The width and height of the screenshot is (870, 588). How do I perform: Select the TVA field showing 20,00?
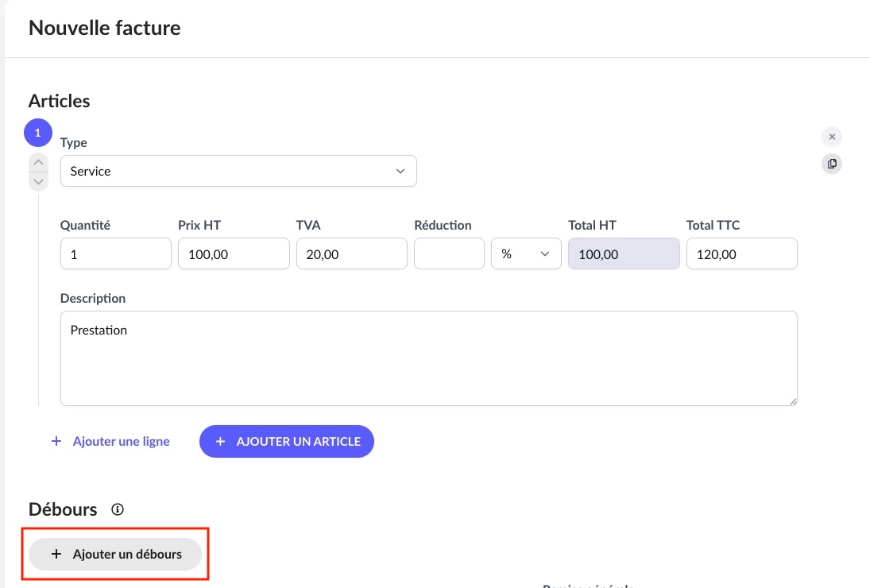(351, 253)
